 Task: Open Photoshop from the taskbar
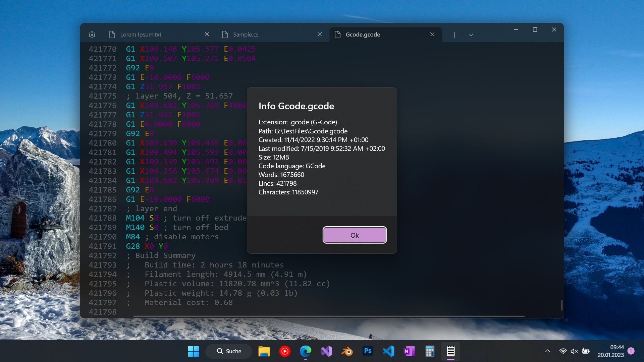tap(368, 351)
